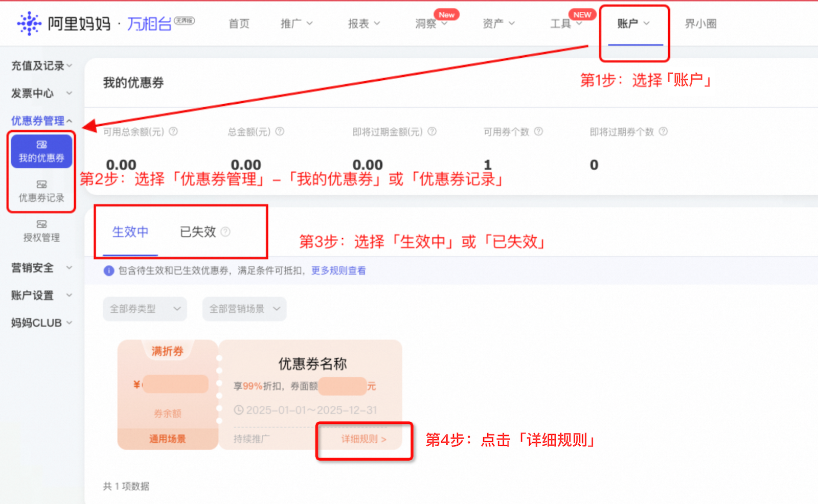Click 详细规则 on the coupon card
Screen dimensions: 818x504
[x=363, y=439]
